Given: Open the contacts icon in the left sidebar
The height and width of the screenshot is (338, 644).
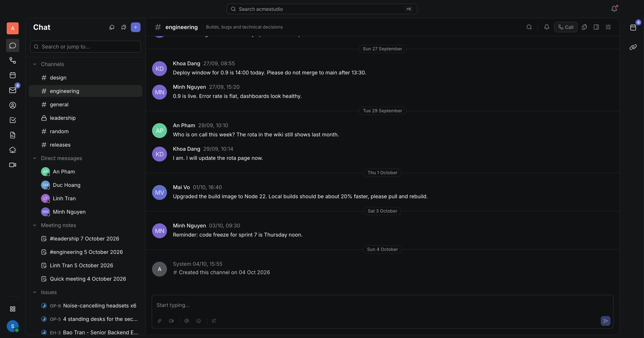Looking at the screenshot, I should tap(13, 105).
